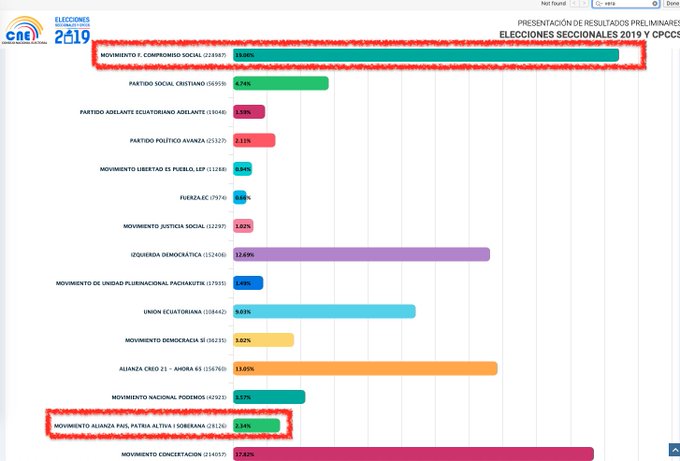
Task: Click the Movimiento F. Compromiso Social bar
Action: [425, 55]
